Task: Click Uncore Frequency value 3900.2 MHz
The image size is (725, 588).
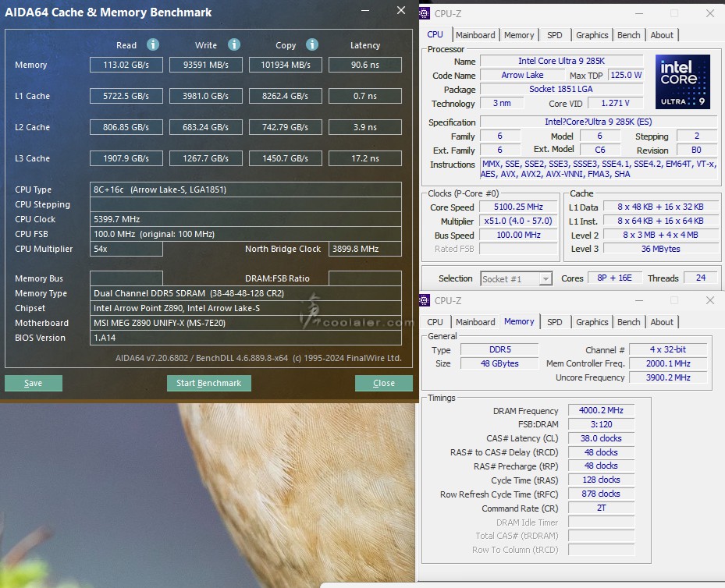Action: [668, 377]
